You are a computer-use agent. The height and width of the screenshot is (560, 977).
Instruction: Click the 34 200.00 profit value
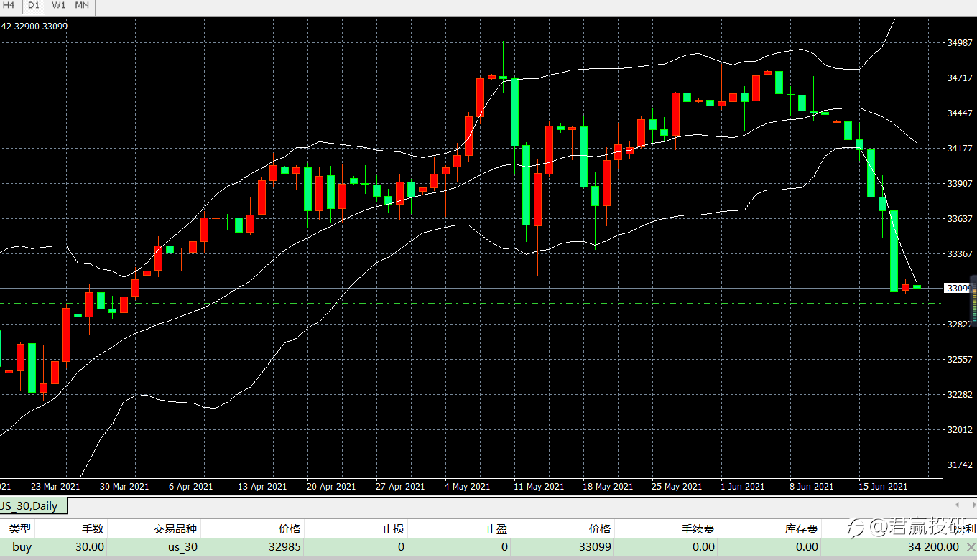tap(933, 547)
